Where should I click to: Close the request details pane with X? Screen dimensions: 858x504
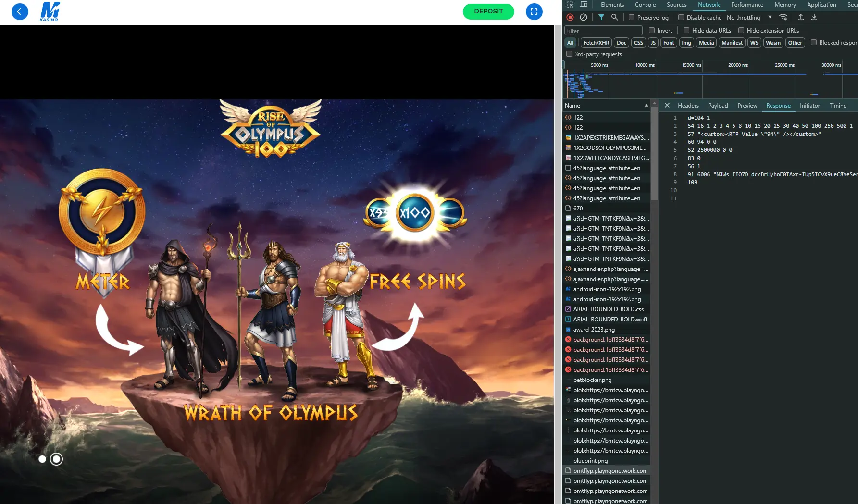pos(667,105)
